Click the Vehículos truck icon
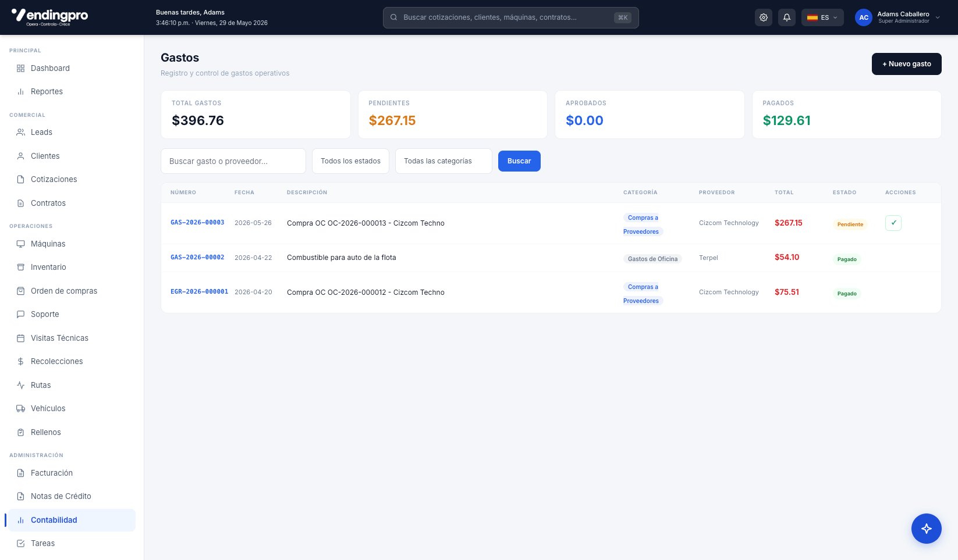 coord(21,408)
